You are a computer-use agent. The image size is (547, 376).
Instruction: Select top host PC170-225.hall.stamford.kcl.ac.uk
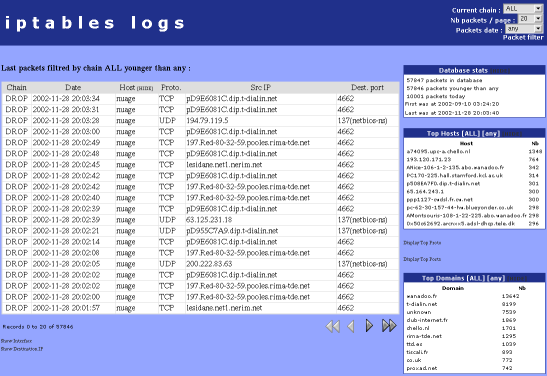(455, 175)
